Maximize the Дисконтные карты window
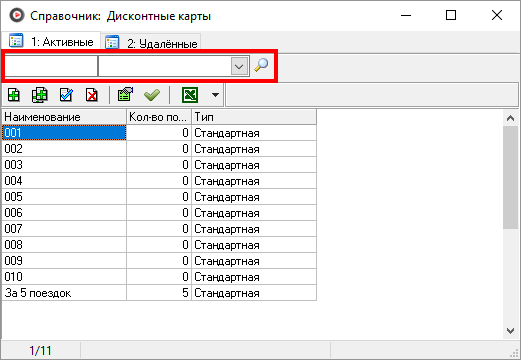Screen dimensions: 521x360 pos(451,15)
